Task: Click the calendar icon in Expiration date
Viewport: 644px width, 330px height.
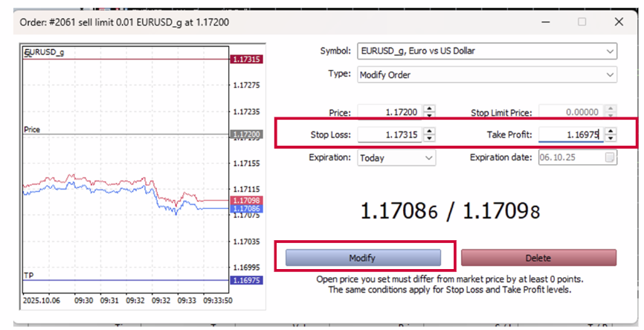Action: pyautogui.click(x=610, y=158)
